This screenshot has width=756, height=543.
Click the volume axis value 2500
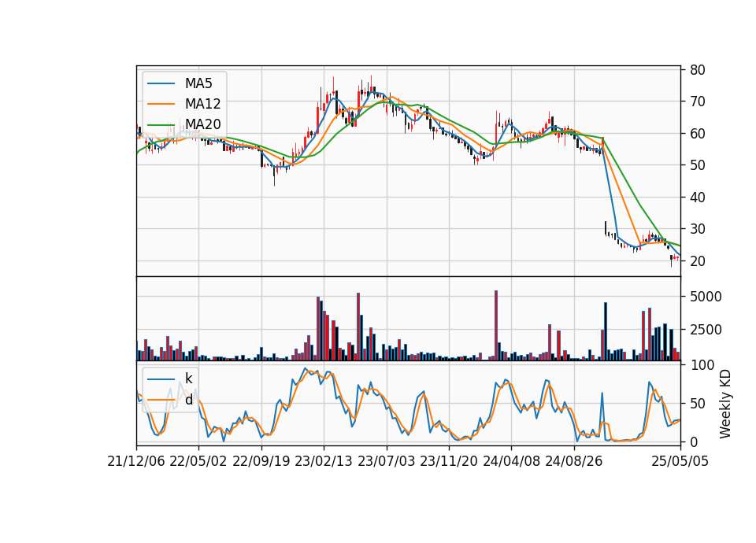[706, 330]
